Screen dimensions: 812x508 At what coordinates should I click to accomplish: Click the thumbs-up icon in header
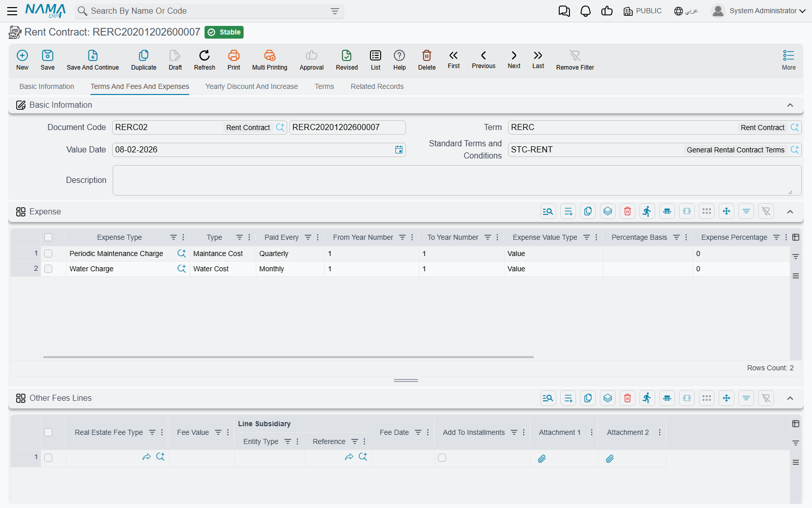pos(607,11)
